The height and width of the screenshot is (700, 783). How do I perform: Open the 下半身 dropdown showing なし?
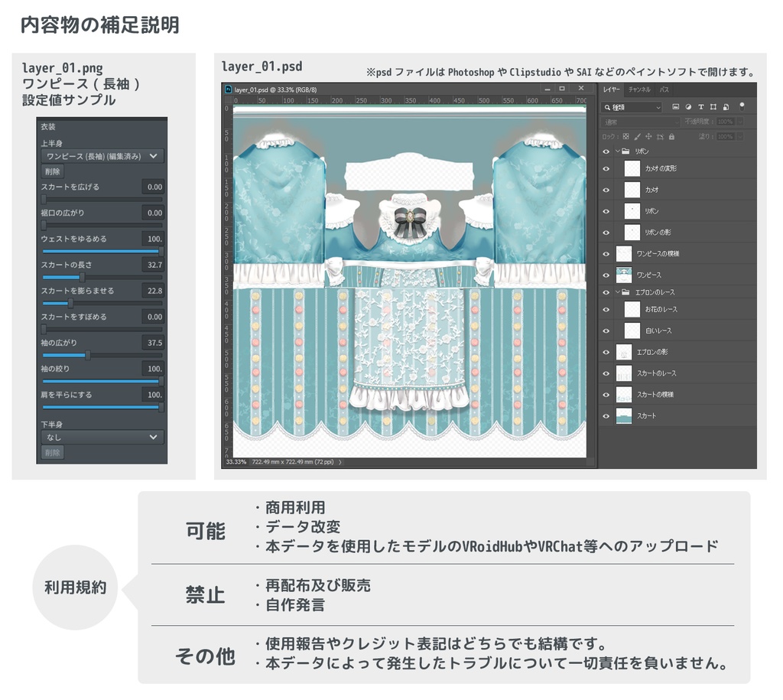pos(102,436)
